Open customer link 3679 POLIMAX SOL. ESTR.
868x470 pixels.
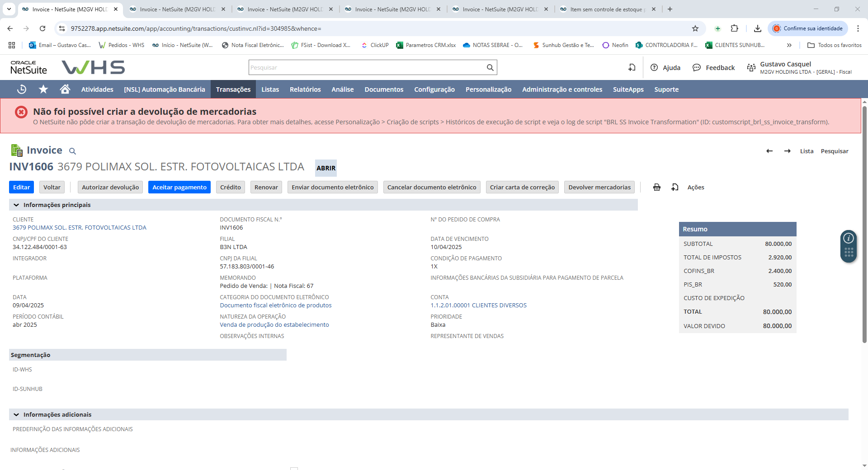(80, 228)
